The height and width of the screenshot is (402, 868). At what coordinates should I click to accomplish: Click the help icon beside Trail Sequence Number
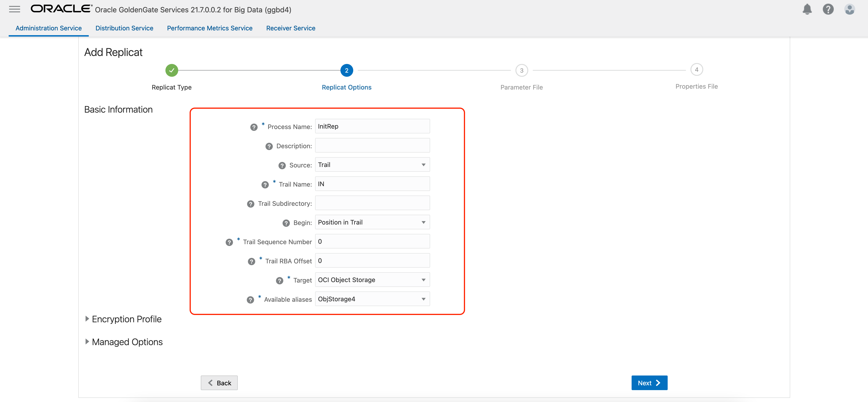click(230, 242)
